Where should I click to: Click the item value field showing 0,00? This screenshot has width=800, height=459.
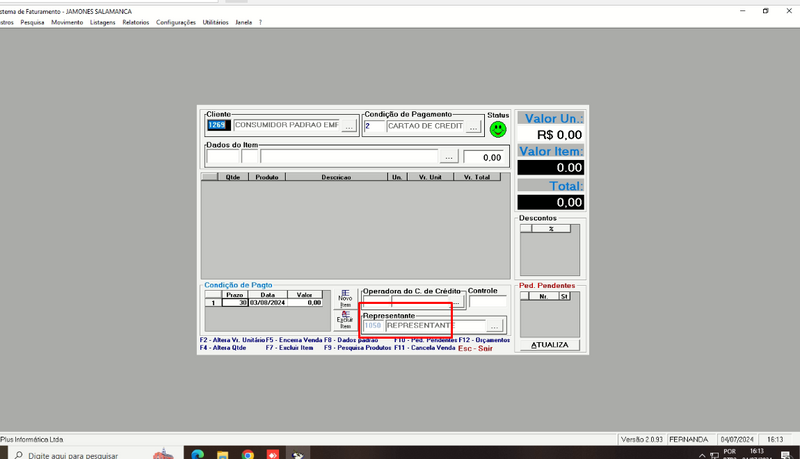tap(484, 158)
